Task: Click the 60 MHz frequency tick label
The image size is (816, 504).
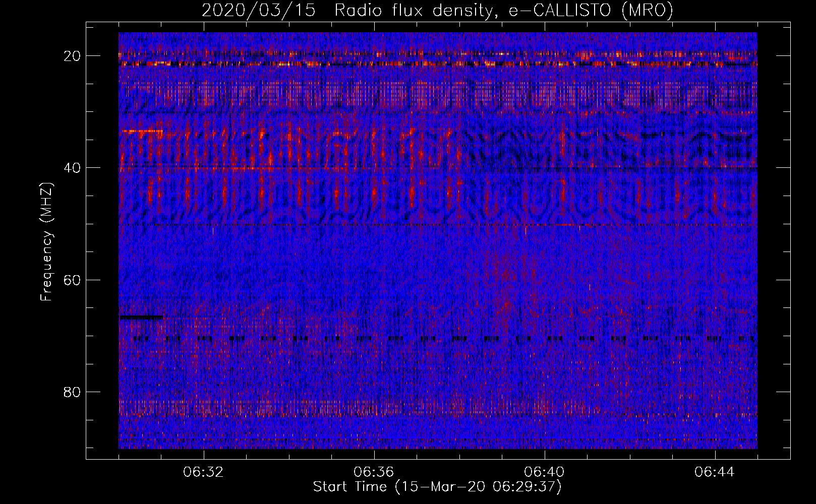Action: tap(73, 280)
